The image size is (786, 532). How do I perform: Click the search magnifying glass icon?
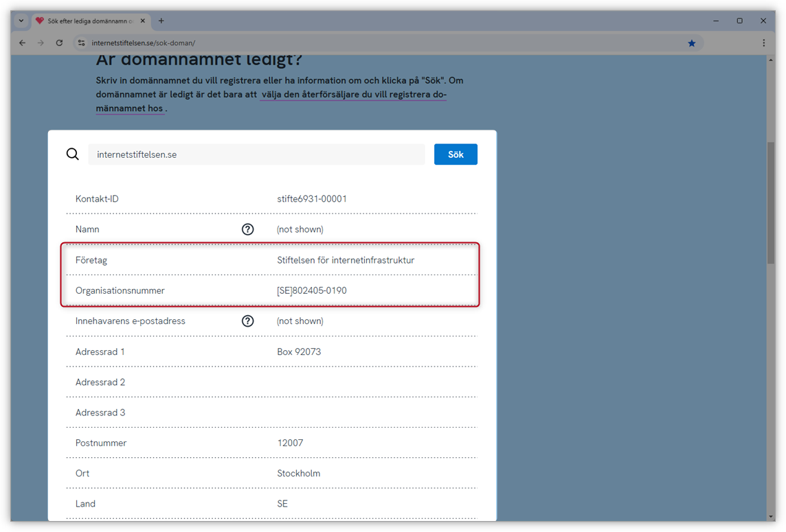[x=72, y=154]
